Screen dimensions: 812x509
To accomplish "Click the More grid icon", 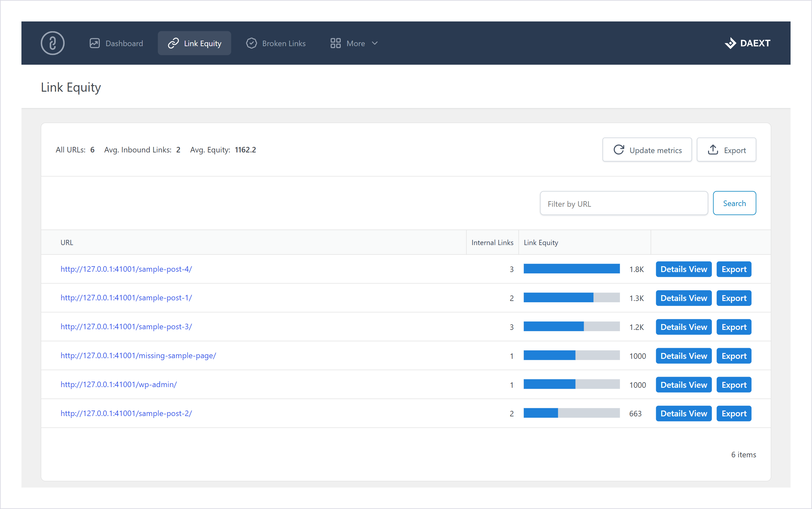I will pyautogui.click(x=336, y=43).
